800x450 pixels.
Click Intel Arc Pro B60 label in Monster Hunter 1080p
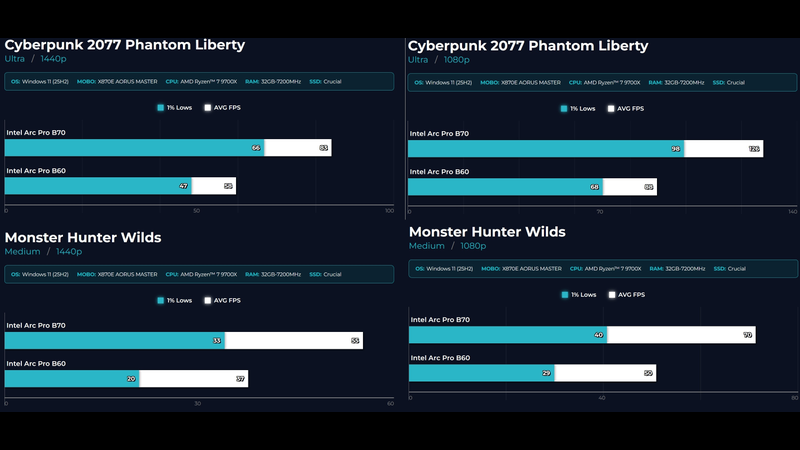coord(439,358)
